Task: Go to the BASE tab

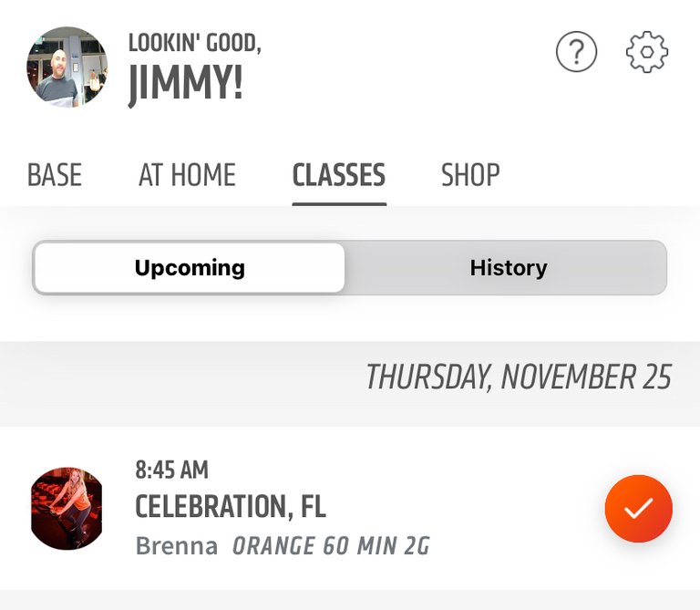Action: (55, 174)
